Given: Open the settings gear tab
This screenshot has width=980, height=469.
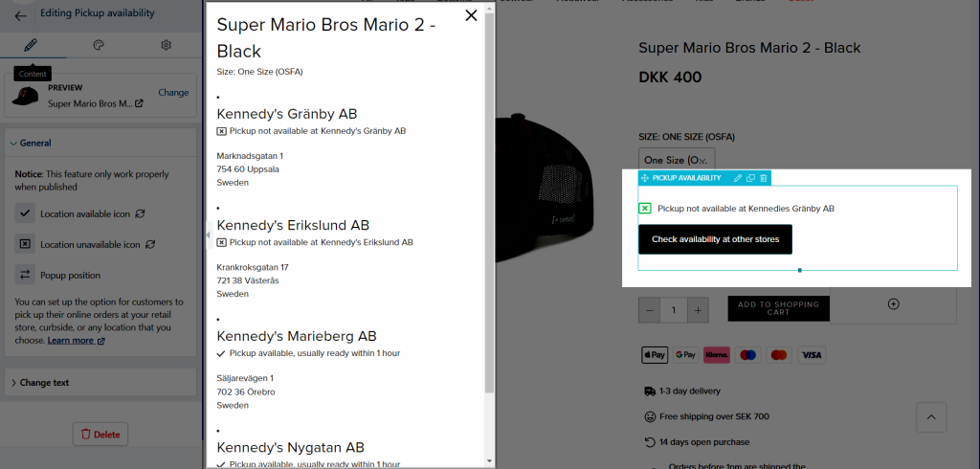Looking at the screenshot, I should (x=166, y=45).
